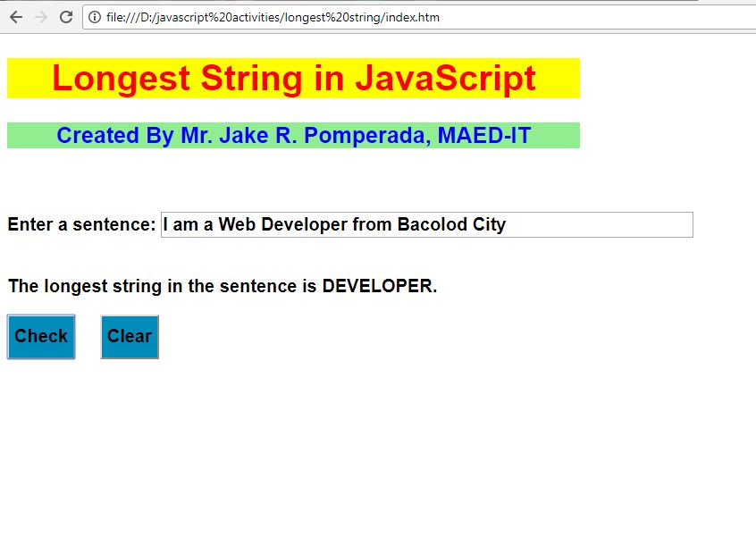Click the blue Check button background

pyautogui.click(x=40, y=336)
